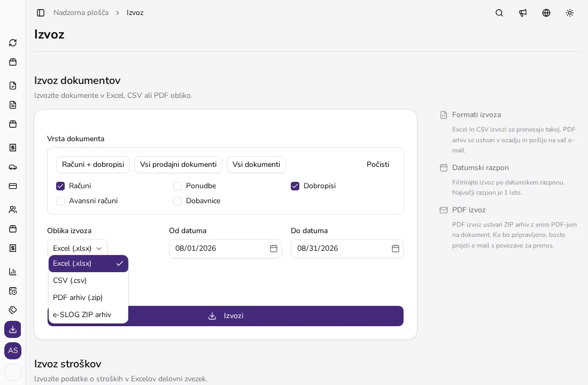Open the calendar picker in the Od datuma field
588x385 pixels.
coord(274,249)
